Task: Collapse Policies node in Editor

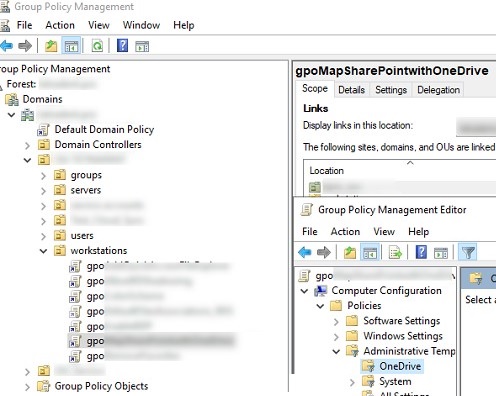Action: [320, 306]
